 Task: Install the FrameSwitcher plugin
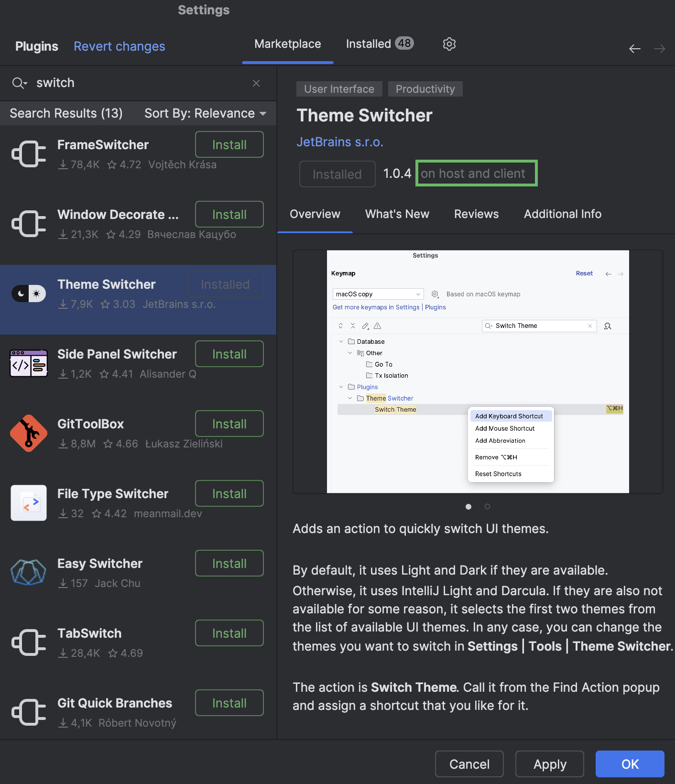(x=229, y=144)
